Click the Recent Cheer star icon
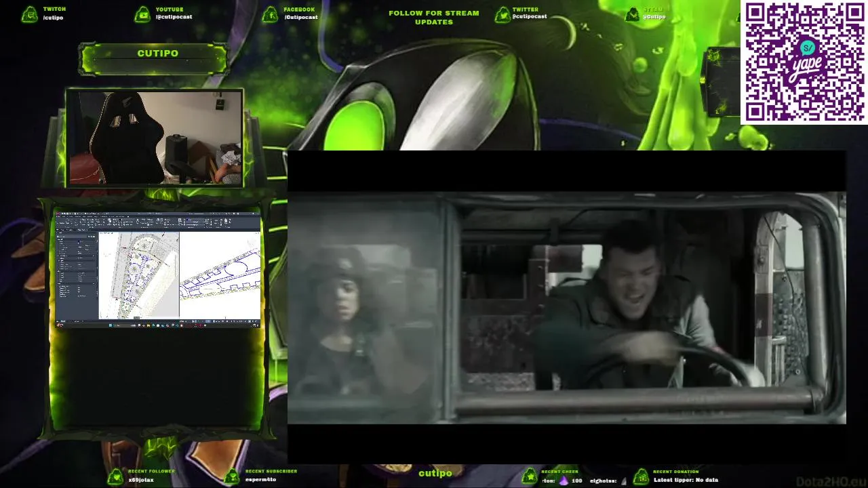 click(529, 476)
